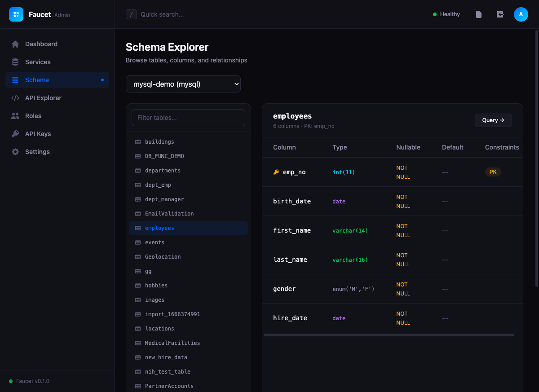Click the Healthy status label
This screenshot has height=392, width=539.
(450, 14)
